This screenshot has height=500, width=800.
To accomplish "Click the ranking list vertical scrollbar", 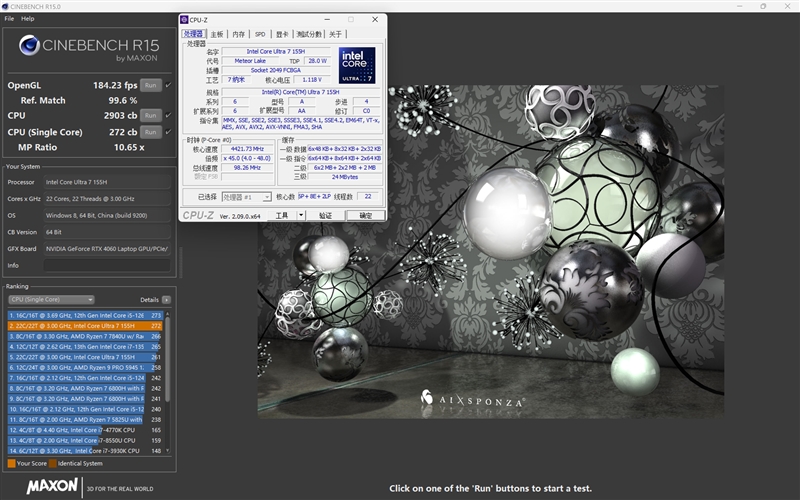I will [167, 360].
